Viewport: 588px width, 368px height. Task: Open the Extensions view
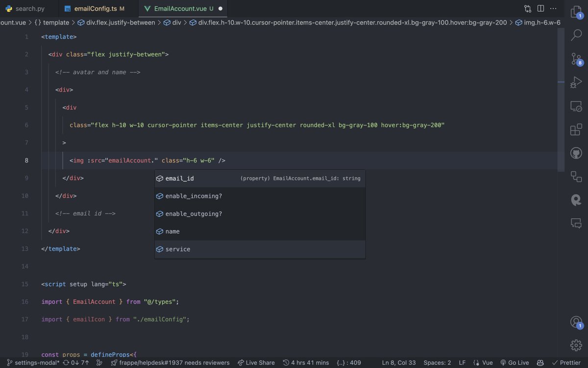pyautogui.click(x=576, y=130)
